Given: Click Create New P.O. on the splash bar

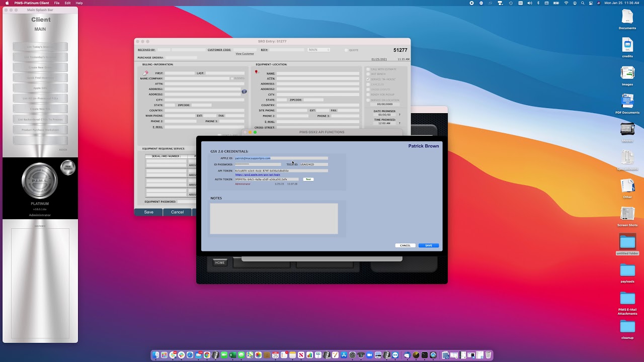Looking at the screenshot, I should (x=40, y=109).
